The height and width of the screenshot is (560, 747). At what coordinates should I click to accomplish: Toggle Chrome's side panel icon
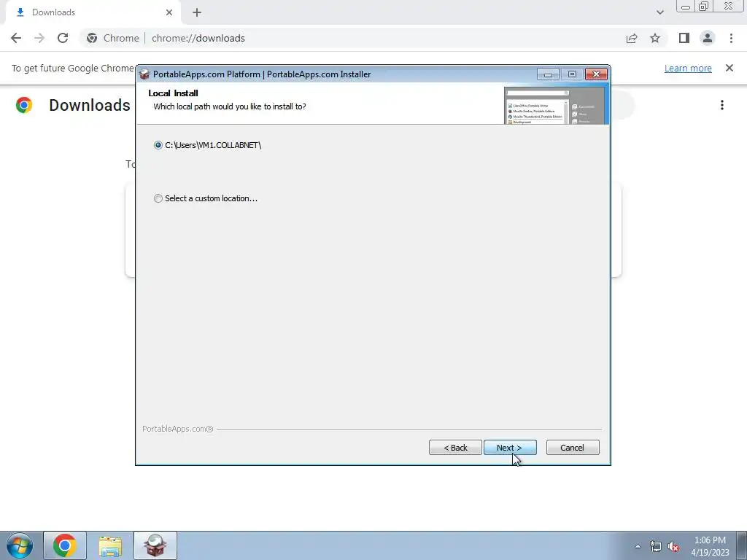[x=684, y=38]
